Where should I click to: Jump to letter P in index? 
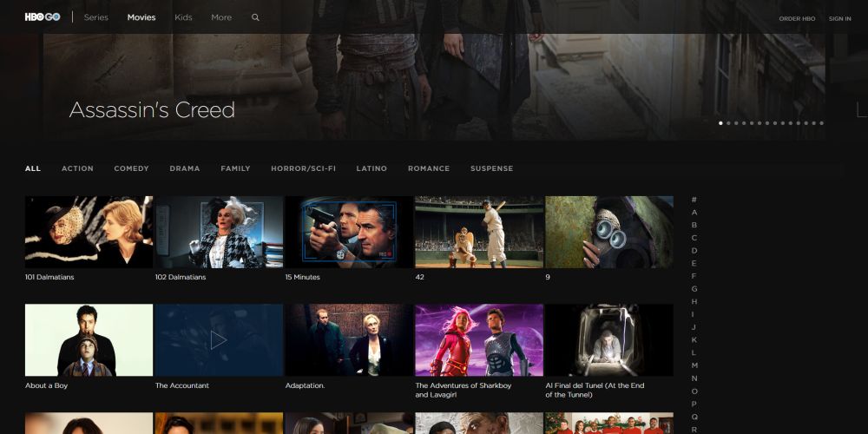pyautogui.click(x=694, y=404)
